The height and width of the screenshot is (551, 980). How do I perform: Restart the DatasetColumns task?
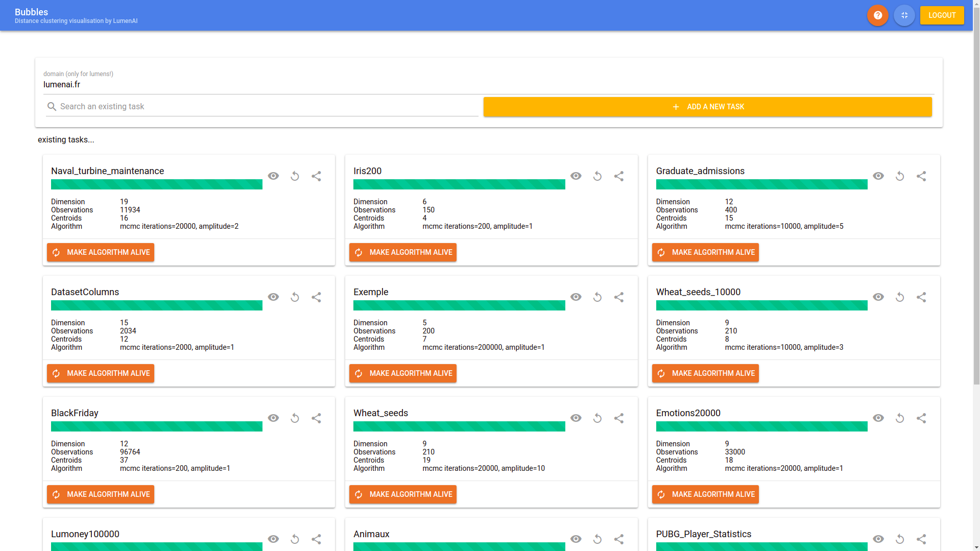point(295,297)
